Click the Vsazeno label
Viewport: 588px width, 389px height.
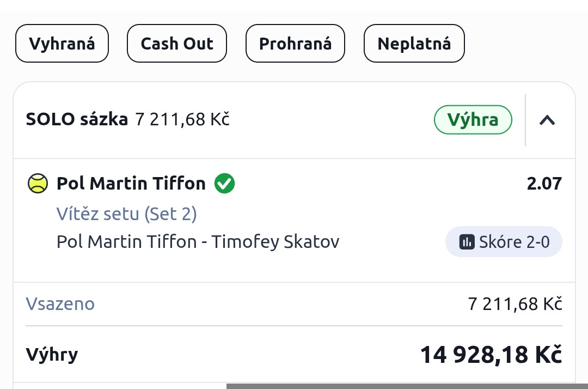point(60,303)
